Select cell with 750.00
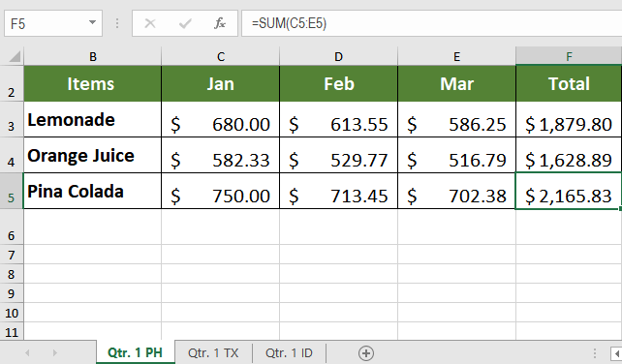 pos(221,191)
